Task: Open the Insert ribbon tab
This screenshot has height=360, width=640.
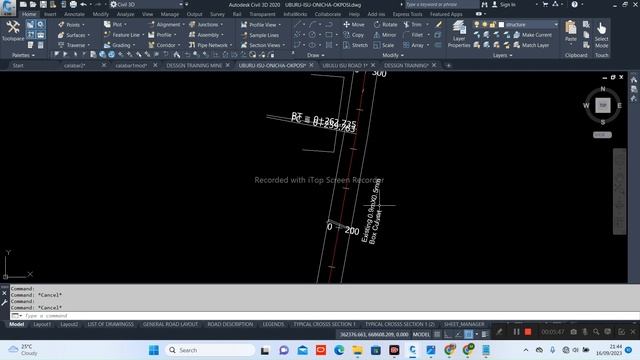Action: (50, 14)
